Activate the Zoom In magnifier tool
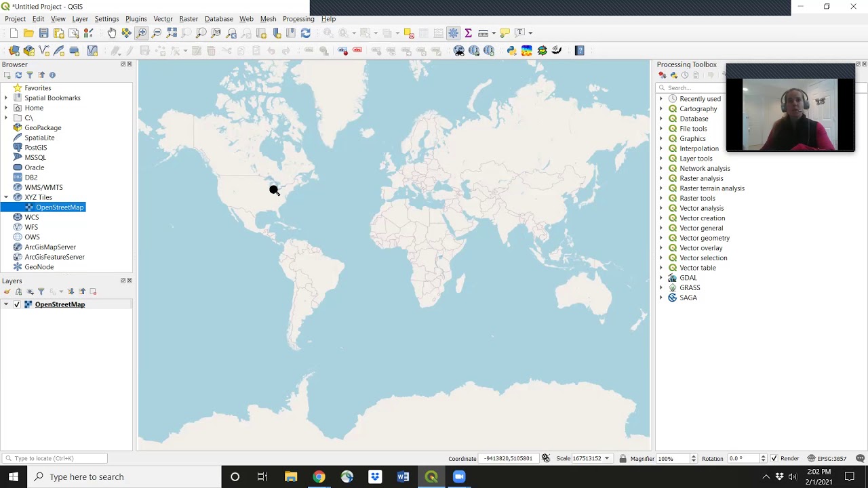The image size is (868, 488). [142, 33]
